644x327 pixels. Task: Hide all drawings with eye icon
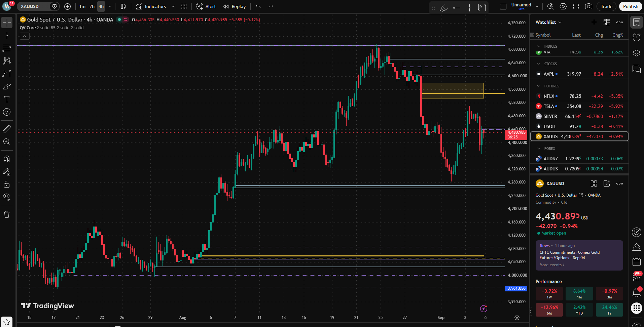point(7,197)
